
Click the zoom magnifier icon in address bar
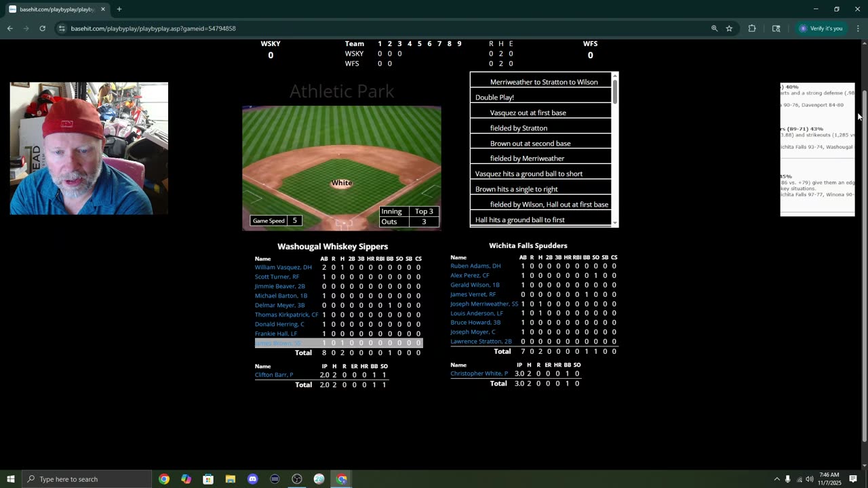[x=714, y=28]
